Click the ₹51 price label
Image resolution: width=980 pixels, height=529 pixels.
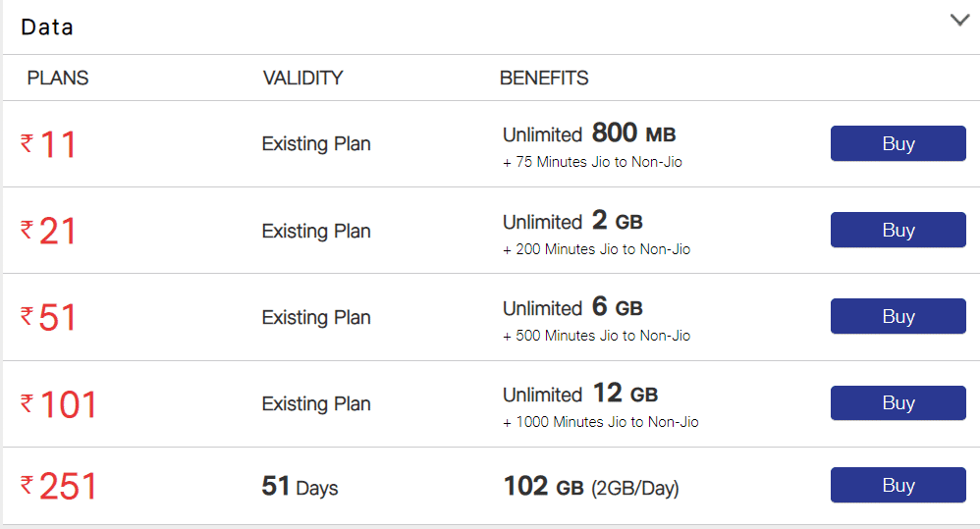[49, 318]
